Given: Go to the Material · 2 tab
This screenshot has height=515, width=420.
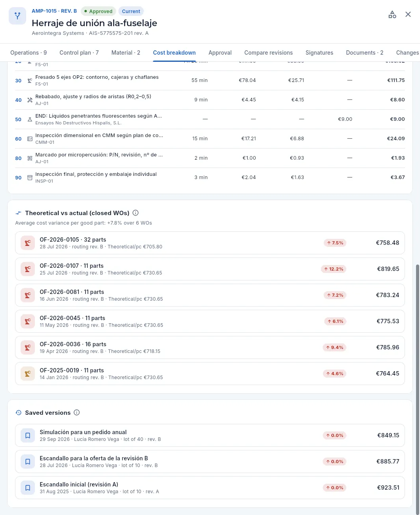Looking at the screenshot, I should pyautogui.click(x=126, y=53).
